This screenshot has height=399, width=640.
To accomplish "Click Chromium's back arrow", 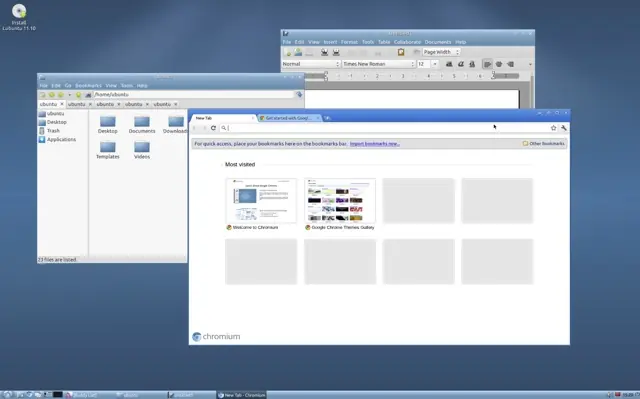I will click(x=195, y=128).
